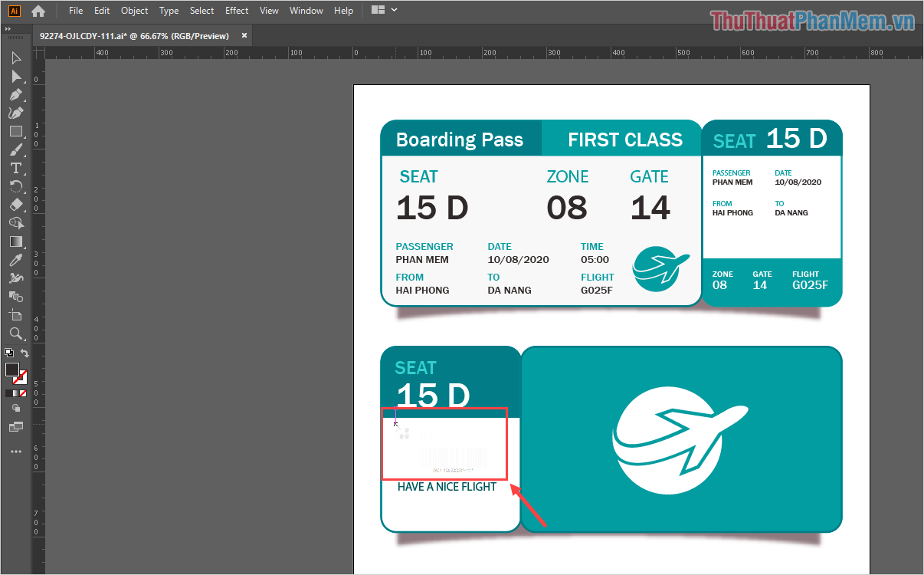Open the Edit Toolbar three-dots menu
The height and width of the screenshot is (575, 924).
point(16,452)
